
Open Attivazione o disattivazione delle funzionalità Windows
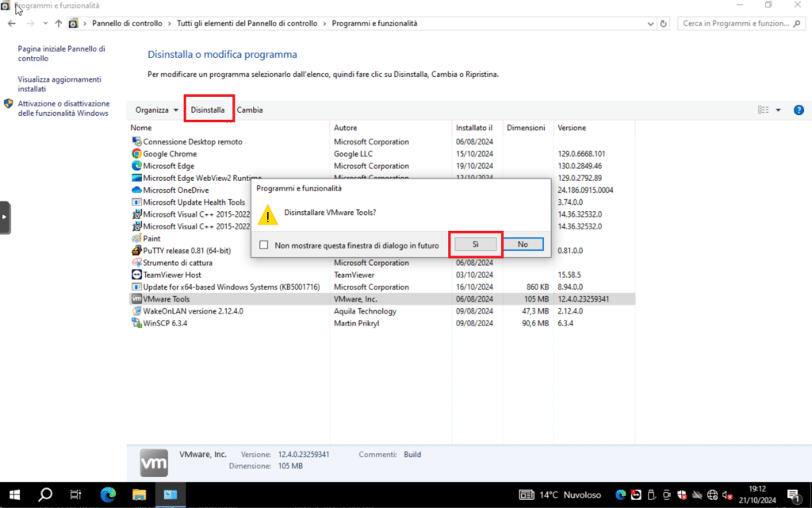pyautogui.click(x=63, y=108)
